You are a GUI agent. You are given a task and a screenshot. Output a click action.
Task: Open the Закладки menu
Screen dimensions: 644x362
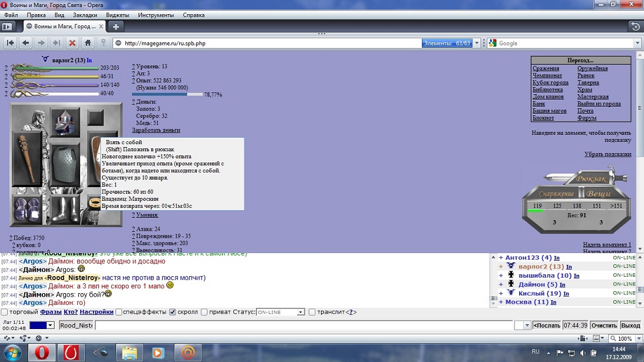tap(85, 15)
